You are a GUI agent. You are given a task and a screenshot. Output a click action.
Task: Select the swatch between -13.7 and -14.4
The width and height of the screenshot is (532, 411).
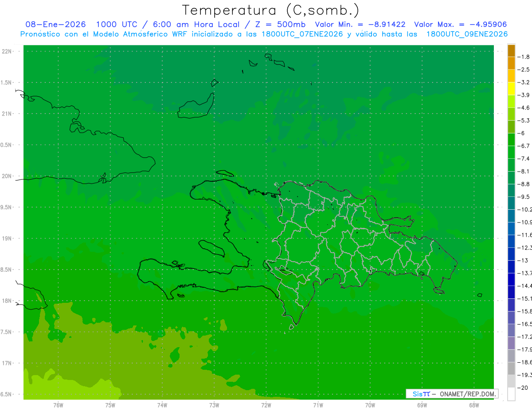pyautogui.click(x=511, y=279)
